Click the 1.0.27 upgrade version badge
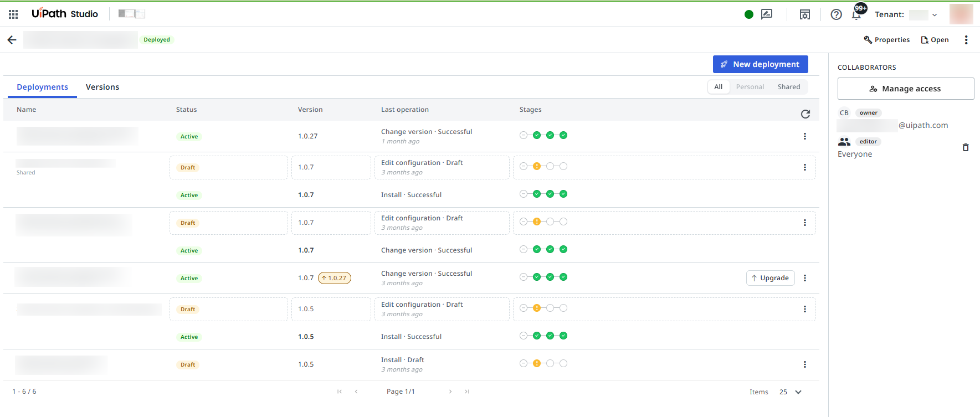The width and height of the screenshot is (980, 417). coord(334,278)
